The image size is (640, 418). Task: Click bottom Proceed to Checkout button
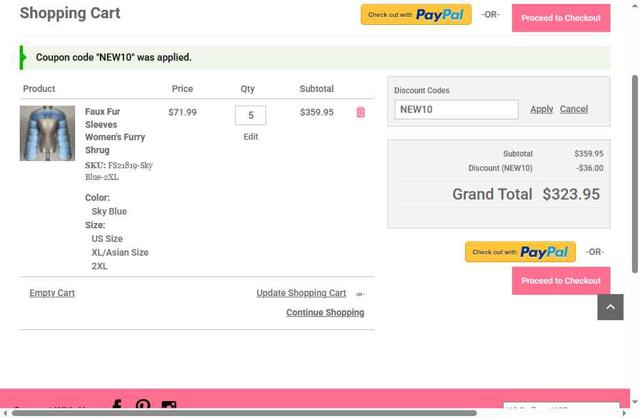pos(561,281)
